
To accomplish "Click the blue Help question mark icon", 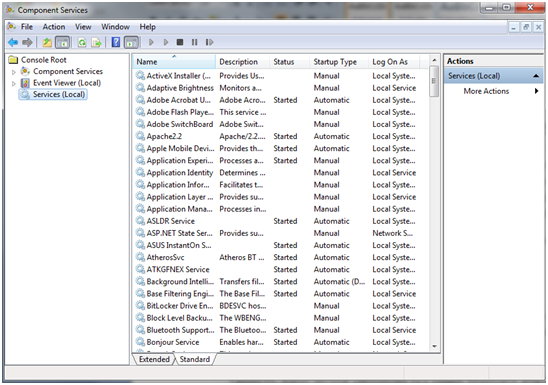I will tap(116, 42).
